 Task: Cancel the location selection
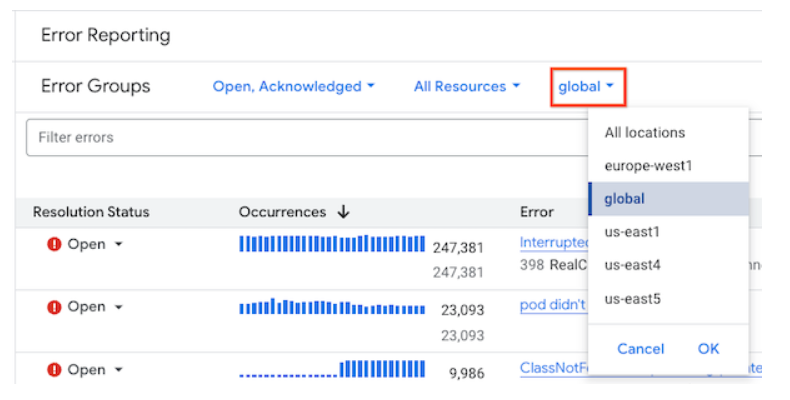pyautogui.click(x=641, y=349)
